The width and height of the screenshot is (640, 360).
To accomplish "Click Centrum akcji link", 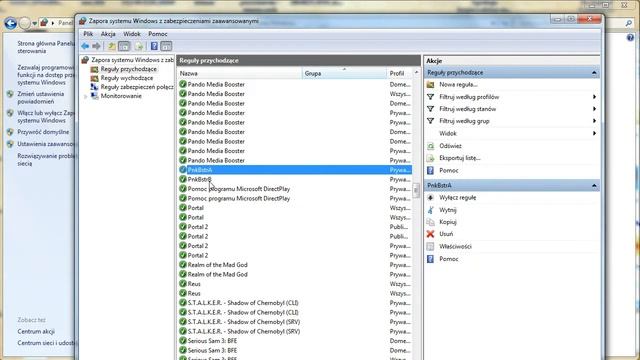I will (36, 331).
